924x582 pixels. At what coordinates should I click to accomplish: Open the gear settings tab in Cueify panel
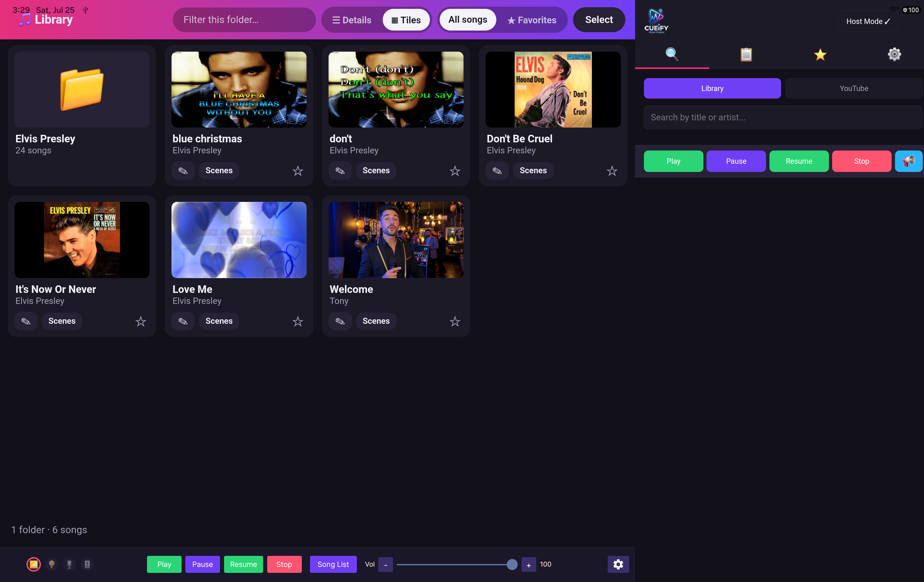(x=894, y=54)
